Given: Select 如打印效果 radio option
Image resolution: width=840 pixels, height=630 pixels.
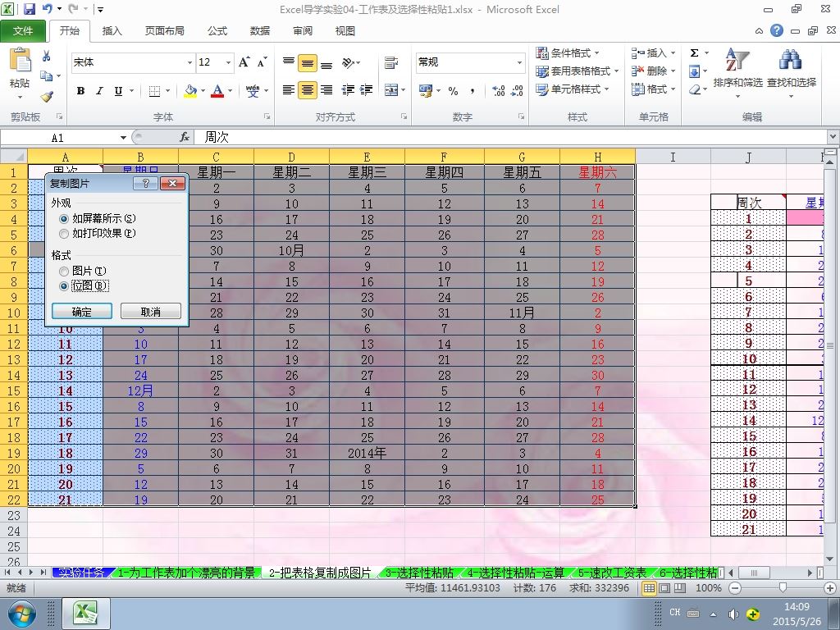Looking at the screenshot, I should [64, 234].
